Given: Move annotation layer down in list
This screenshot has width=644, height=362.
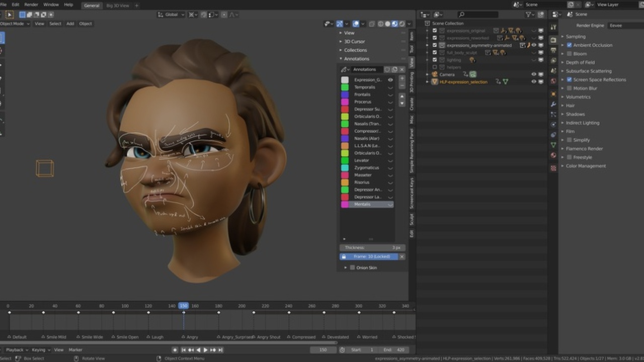Looking at the screenshot, I should [x=402, y=103].
